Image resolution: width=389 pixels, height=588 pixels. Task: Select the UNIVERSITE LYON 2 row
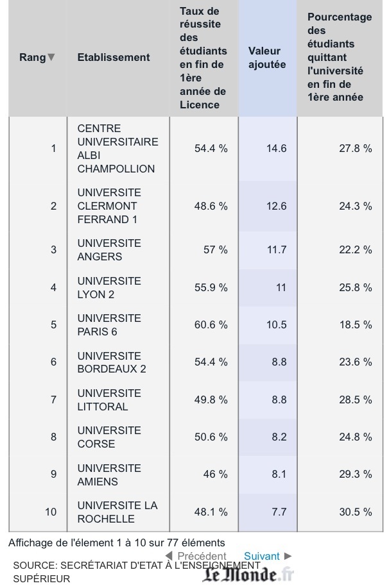[x=117, y=287]
